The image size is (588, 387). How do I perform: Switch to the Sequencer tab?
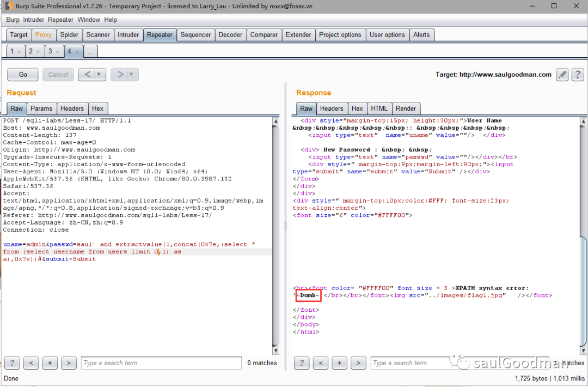[196, 34]
